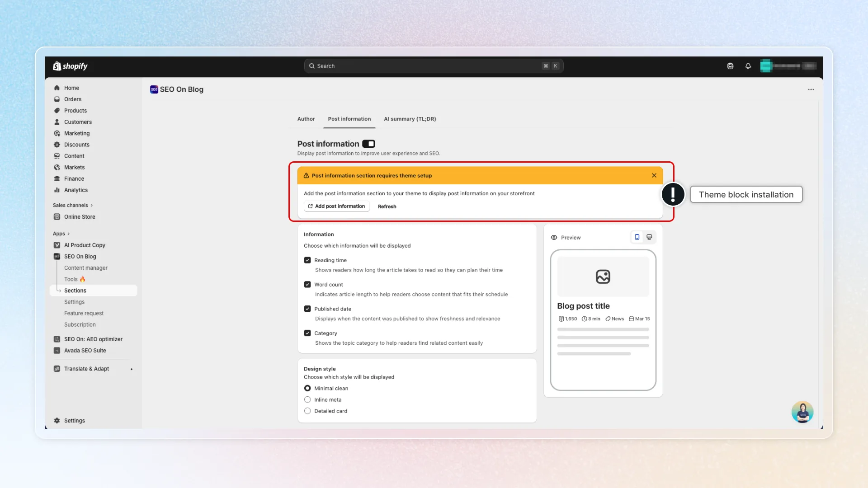
Task: Open Content manager in SEO On Blog
Action: [86, 268]
